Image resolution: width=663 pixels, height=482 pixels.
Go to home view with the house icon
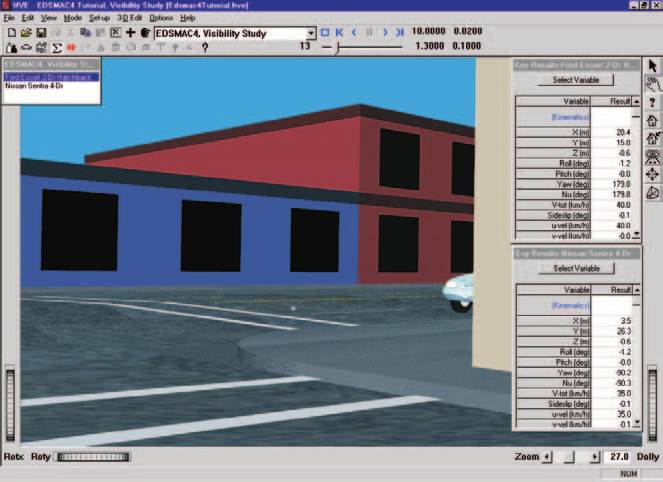click(x=652, y=120)
